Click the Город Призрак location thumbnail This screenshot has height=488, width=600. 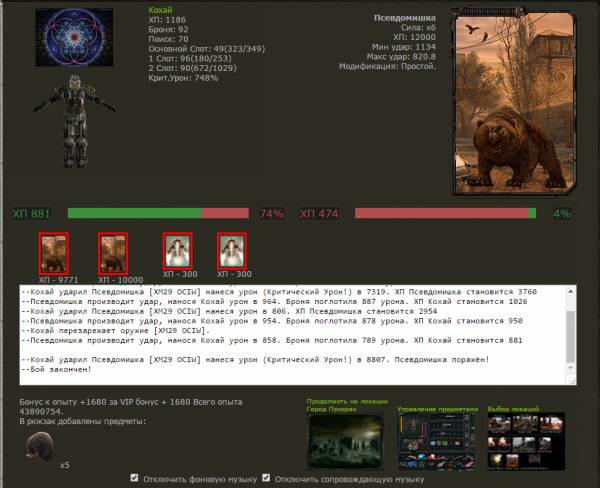pyautogui.click(x=344, y=440)
